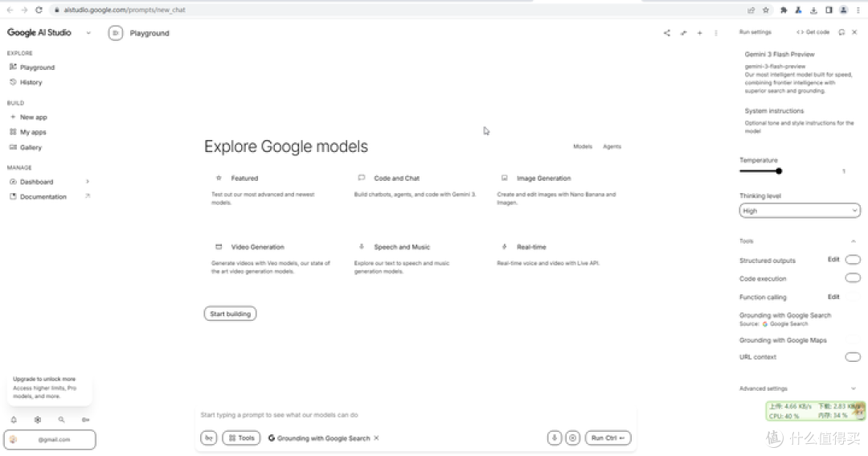The height and width of the screenshot is (456, 868).
Task: Open the Chrome profile avatar
Action: tap(844, 10)
